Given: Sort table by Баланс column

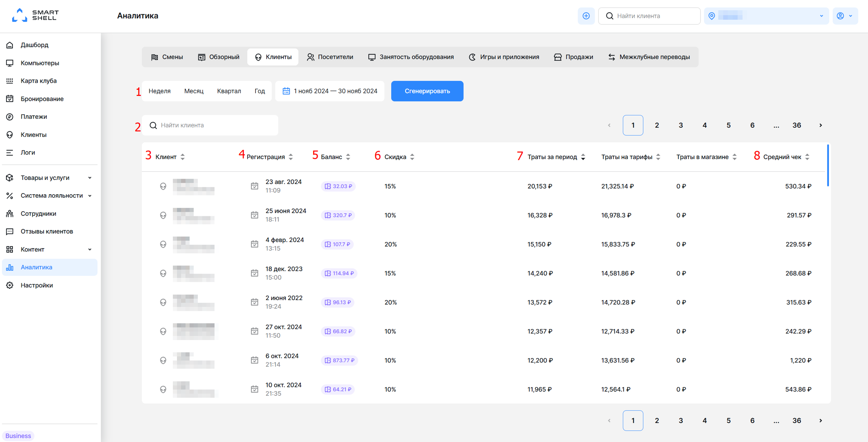Looking at the screenshot, I should tap(335, 157).
